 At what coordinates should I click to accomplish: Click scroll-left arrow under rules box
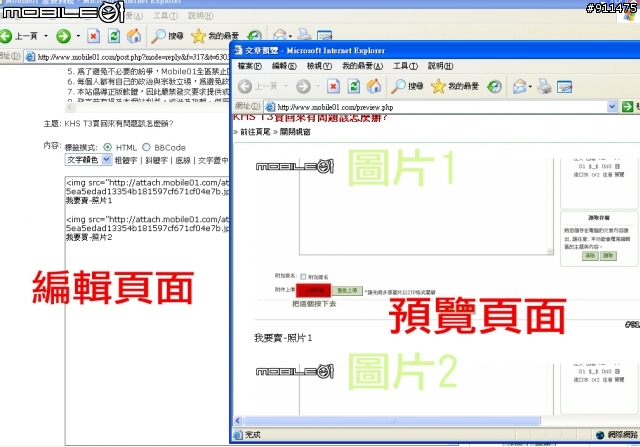(x=70, y=107)
